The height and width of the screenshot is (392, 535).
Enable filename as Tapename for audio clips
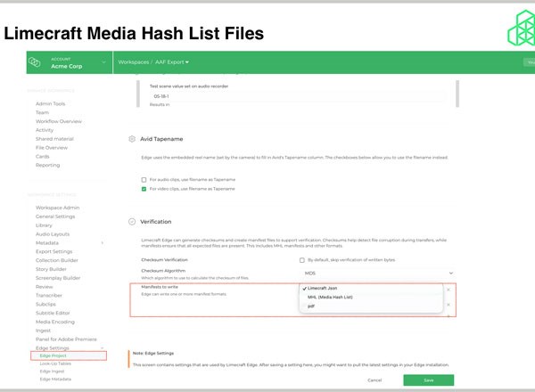(x=144, y=180)
